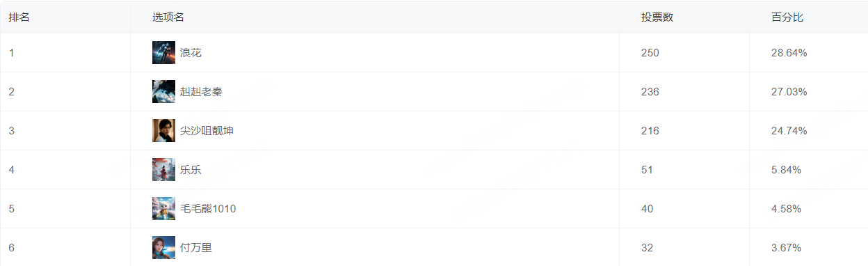Screen dimensions: 868x266
Task: Click the 排名 column header
Action: coord(19,17)
